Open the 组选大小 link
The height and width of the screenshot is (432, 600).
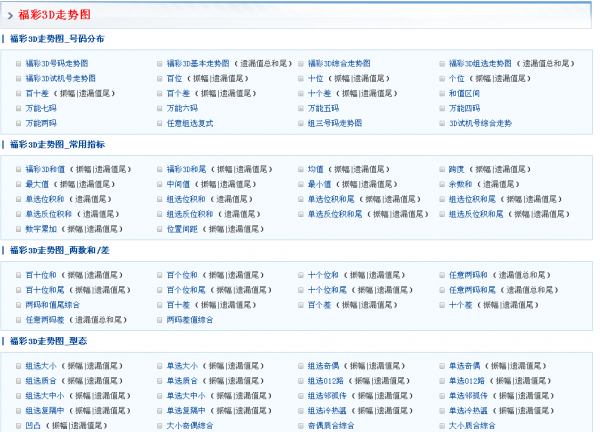41,366
